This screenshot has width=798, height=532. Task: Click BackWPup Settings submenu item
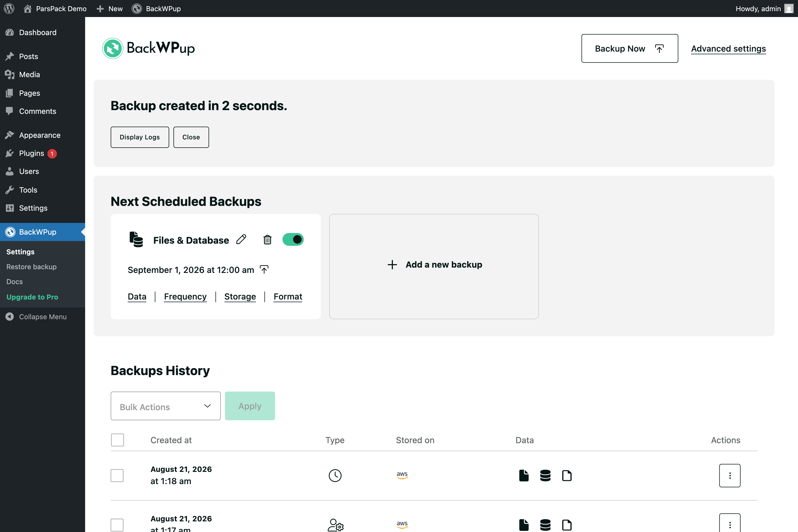click(x=20, y=252)
